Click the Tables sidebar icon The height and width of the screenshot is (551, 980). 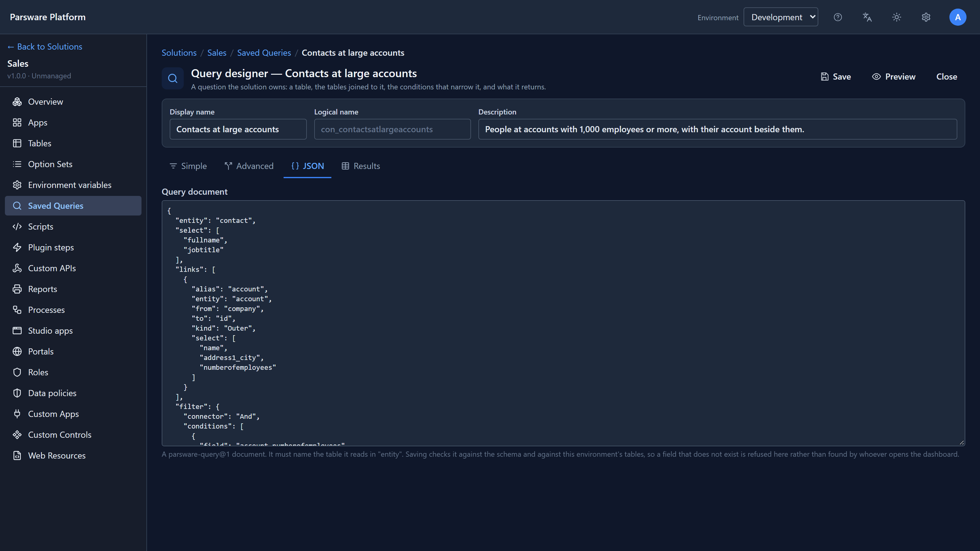[x=17, y=143]
